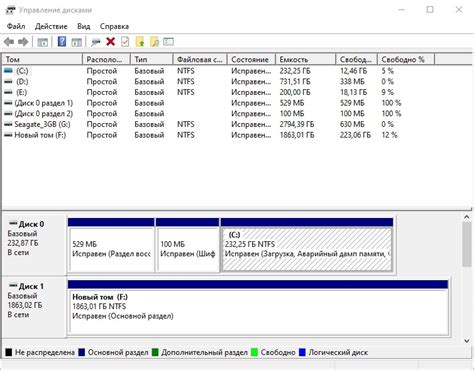Click the blue Логический диск legend swatch
474x370 pixels.
coord(302,352)
